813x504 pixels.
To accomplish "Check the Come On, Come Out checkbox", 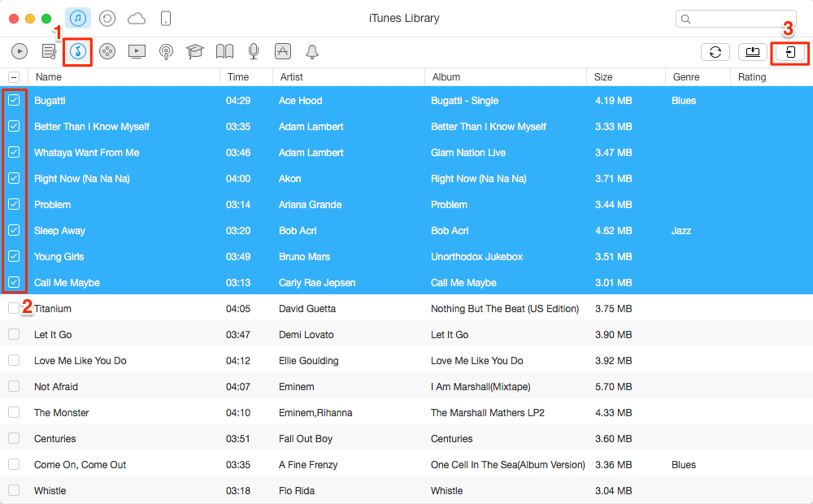I will (14, 464).
